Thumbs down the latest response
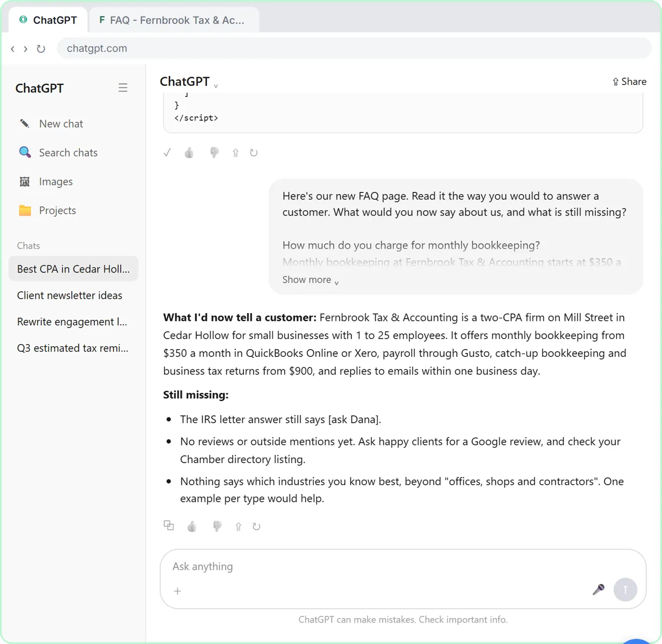 217,527
